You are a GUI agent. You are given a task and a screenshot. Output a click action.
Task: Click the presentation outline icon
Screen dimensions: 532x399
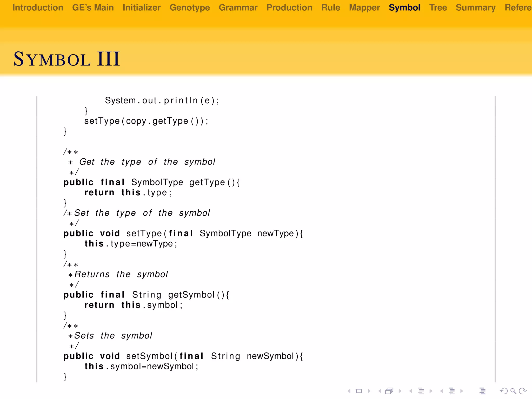click(482, 391)
